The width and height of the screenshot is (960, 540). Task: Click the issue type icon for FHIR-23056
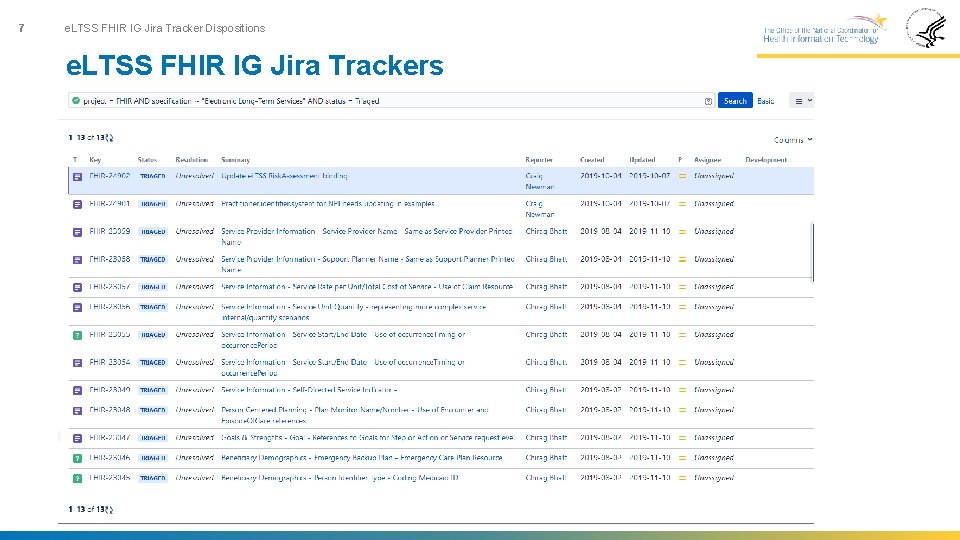[77, 307]
